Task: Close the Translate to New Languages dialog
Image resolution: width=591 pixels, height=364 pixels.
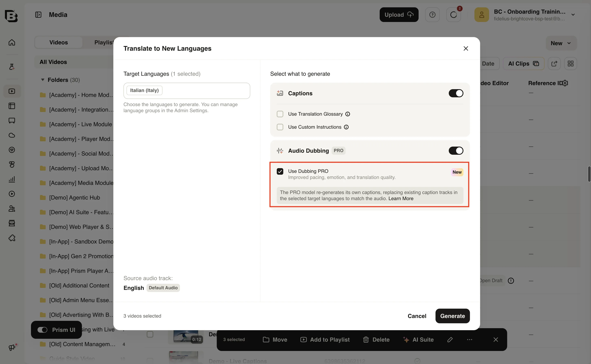Action: tap(466, 48)
